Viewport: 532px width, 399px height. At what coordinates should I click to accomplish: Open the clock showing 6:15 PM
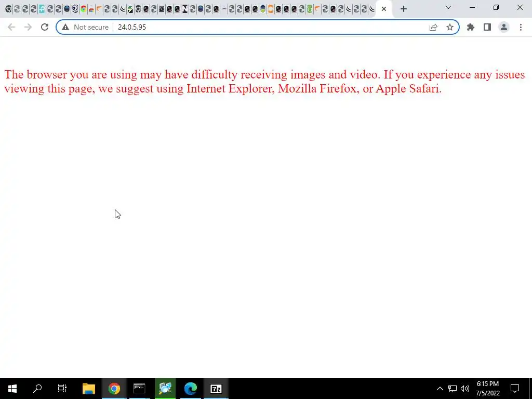(x=487, y=389)
